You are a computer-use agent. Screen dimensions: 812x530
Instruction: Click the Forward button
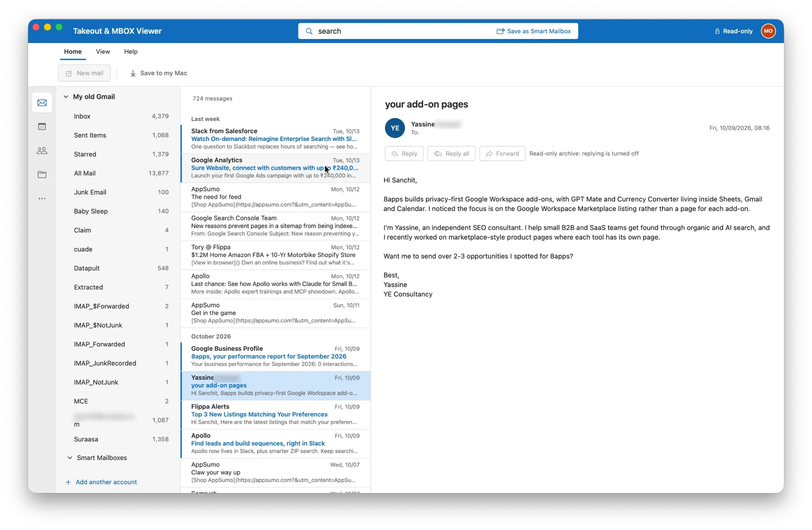click(502, 154)
